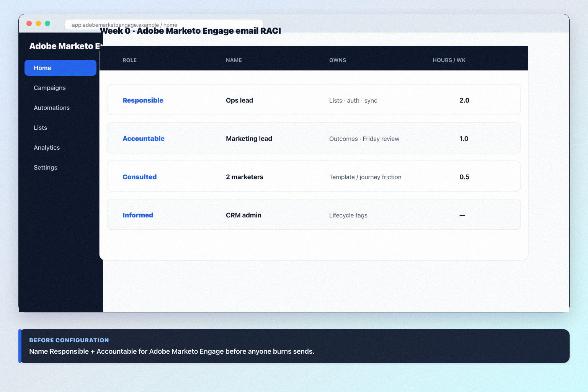This screenshot has height=392, width=588.
Task: Click the BEFORE CONFIGURATION callout heading
Action: (x=69, y=340)
